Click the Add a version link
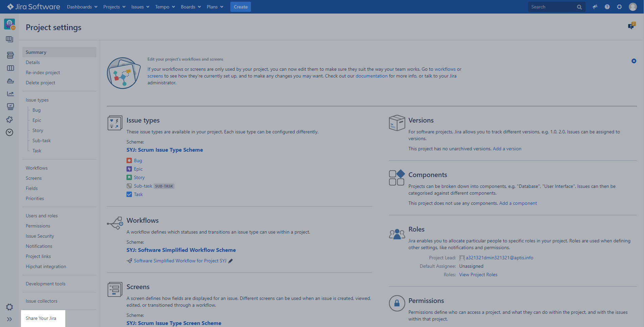Screen dimensions: 644x327 pyautogui.click(x=507, y=149)
